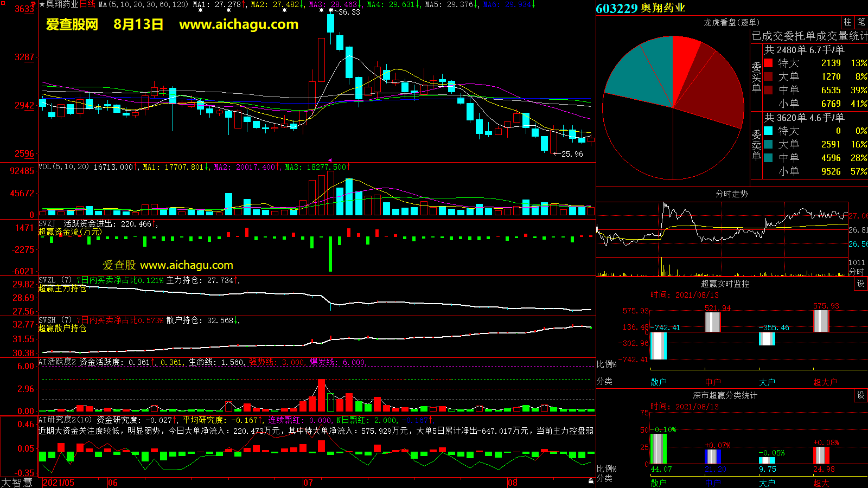The width and height of the screenshot is (868, 488).
Task: Click the small red icon in top-left corner
Action: click(3, 3)
